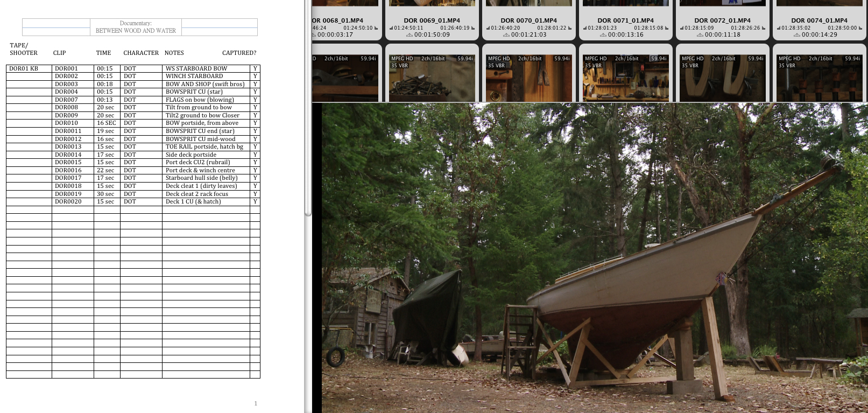Image resolution: width=868 pixels, height=413 pixels.
Task: Click the 'BETWEEN WOOD AND WATER' header title
Action: pyautogui.click(x=136, y=31)
